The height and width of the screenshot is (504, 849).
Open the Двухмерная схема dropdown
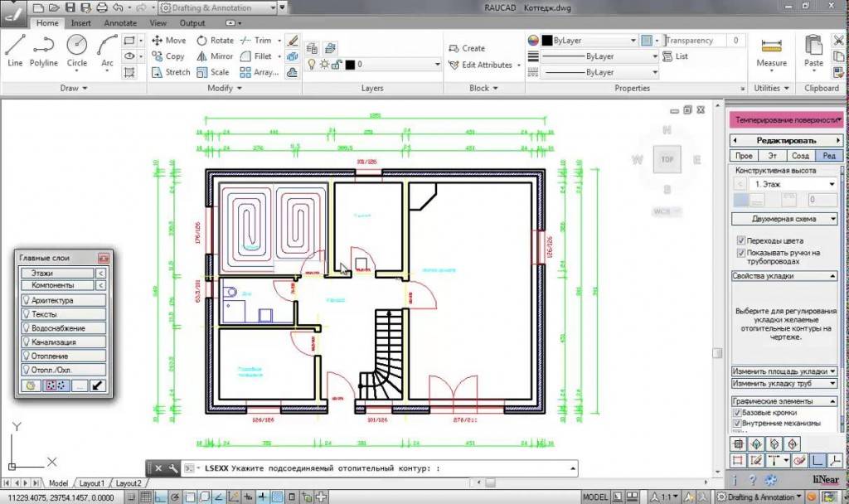pyautogui.click(x=784, y=219)
